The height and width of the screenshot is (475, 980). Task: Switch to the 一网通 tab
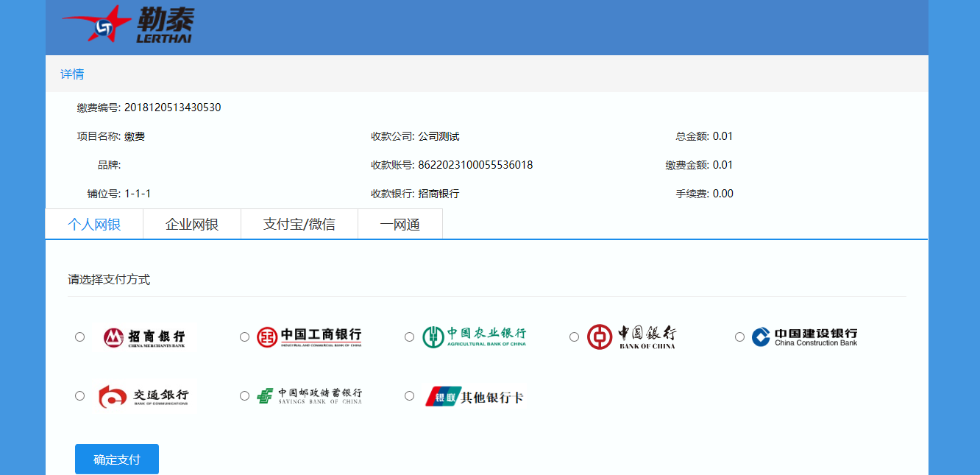click(400, 225)
